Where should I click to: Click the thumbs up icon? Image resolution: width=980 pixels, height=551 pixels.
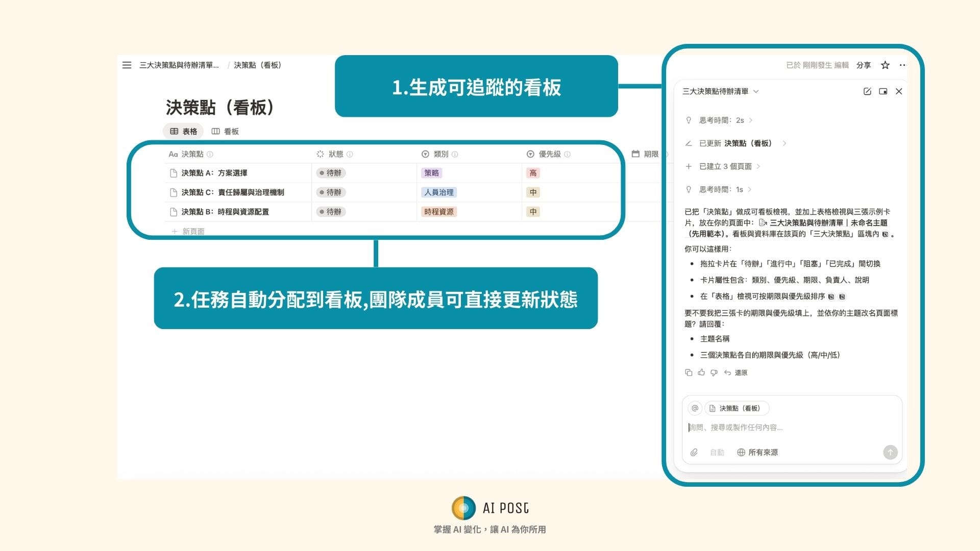701,372
